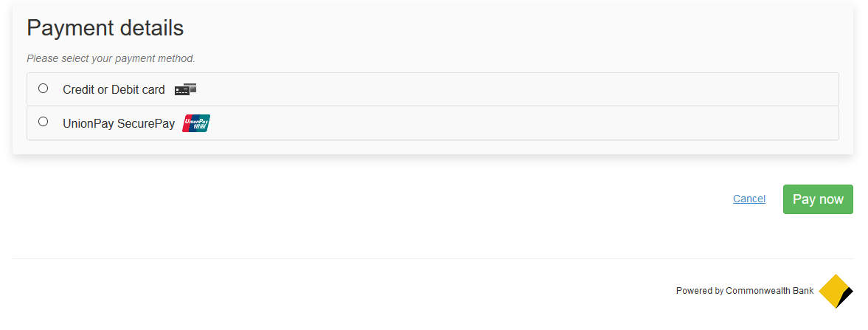Image resolution: width=868 pixels, height=330 pixels.
Task: Click the credit card icon
Action: point(185,89)
